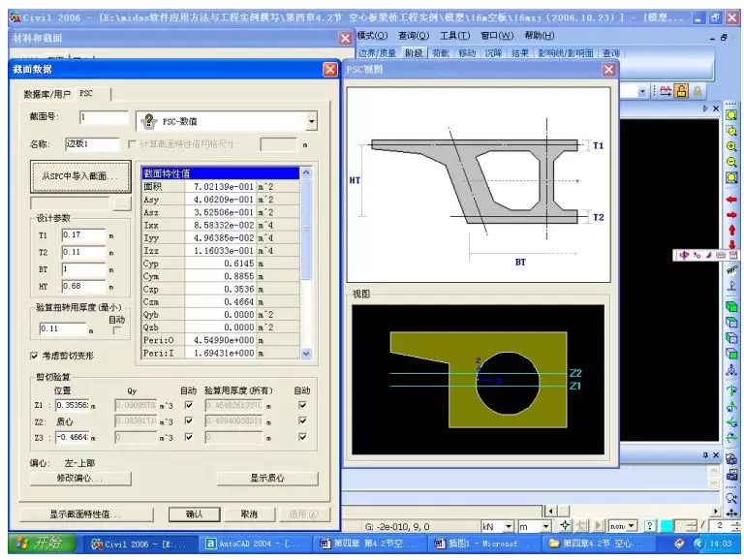Open the 工具(T) menu
The height and width of the screenshot is (560, 744).
454,36
